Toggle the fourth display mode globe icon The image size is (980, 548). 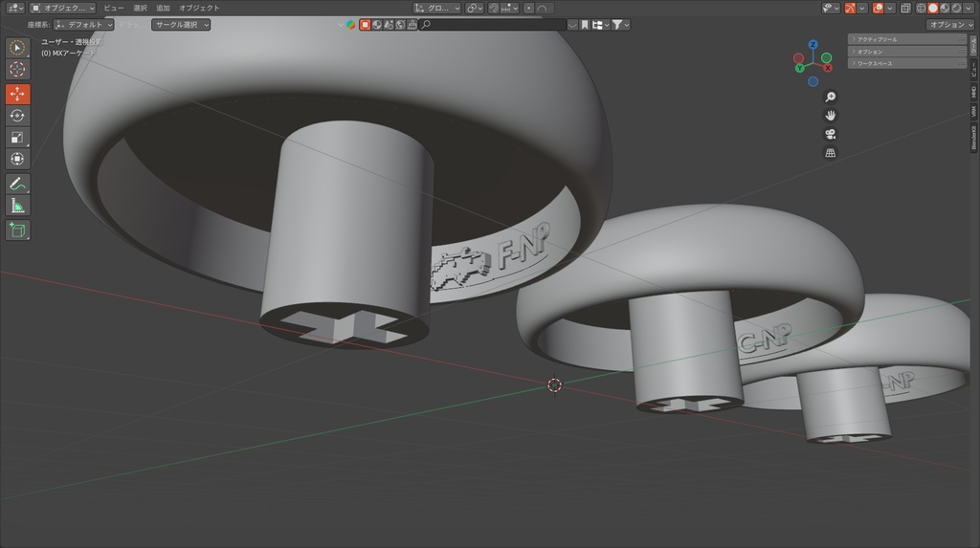[400, 24]
